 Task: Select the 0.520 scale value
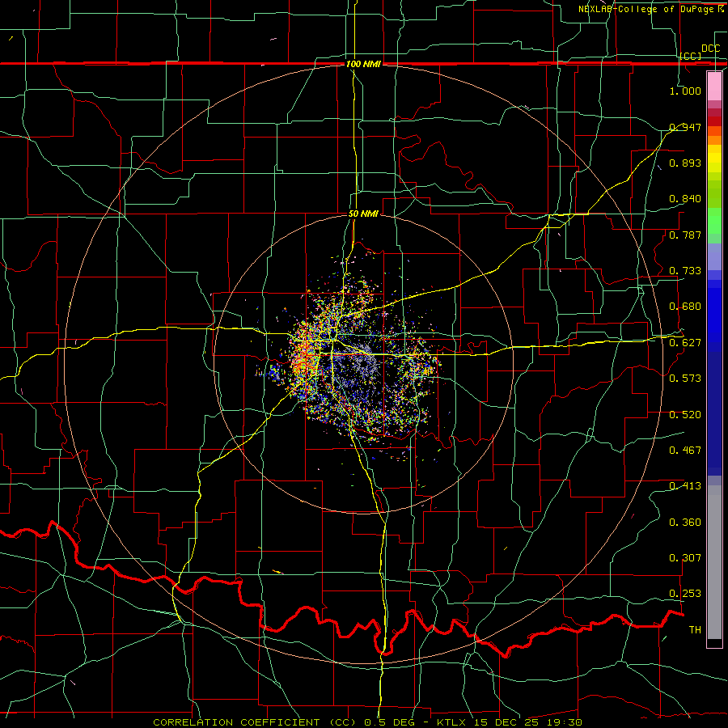[685, 414]
